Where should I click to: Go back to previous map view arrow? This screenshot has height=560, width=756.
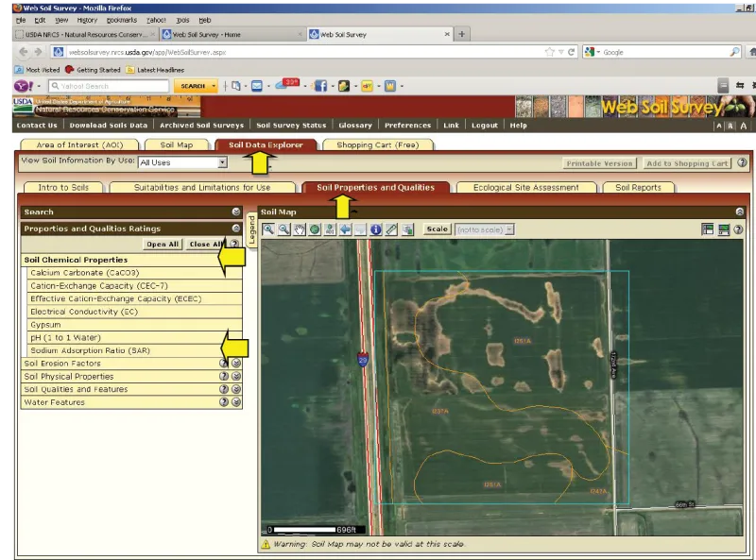pos(345,229)
